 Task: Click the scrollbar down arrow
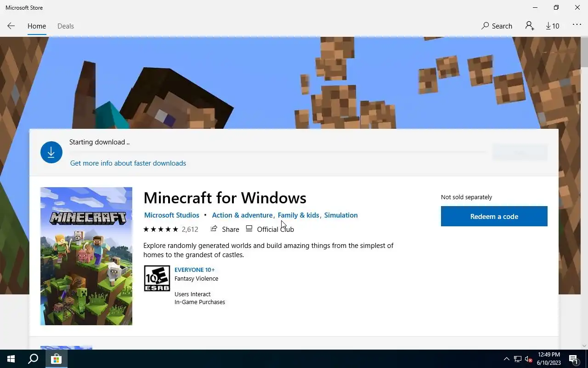[584, 345]
